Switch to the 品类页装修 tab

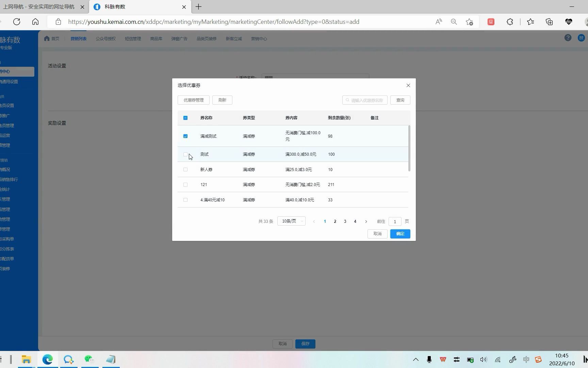[207, 39]
